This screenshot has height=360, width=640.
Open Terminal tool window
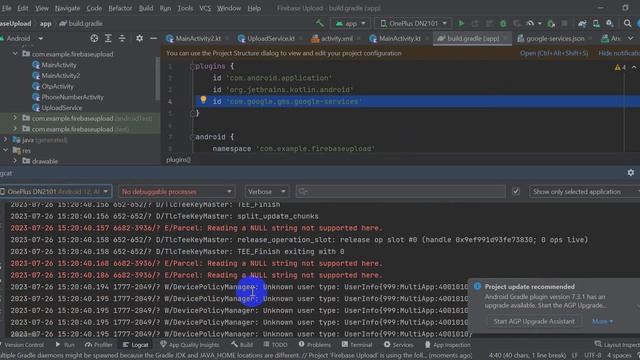357,345
